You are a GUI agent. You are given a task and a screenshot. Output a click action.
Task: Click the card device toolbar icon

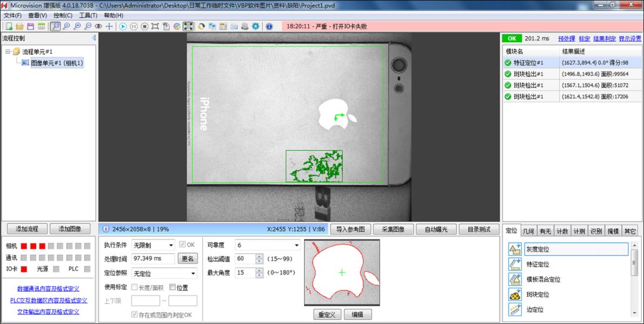234,26
